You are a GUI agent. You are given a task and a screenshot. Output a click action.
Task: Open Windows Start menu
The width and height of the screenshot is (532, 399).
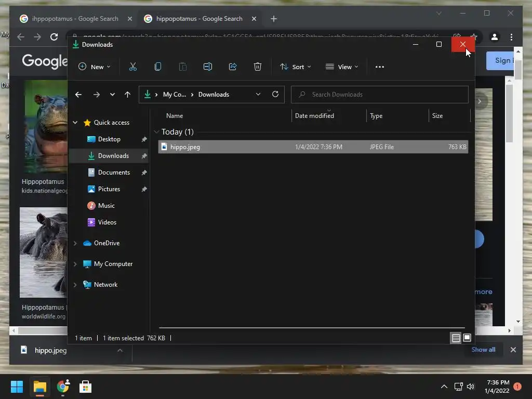point(17,387)
